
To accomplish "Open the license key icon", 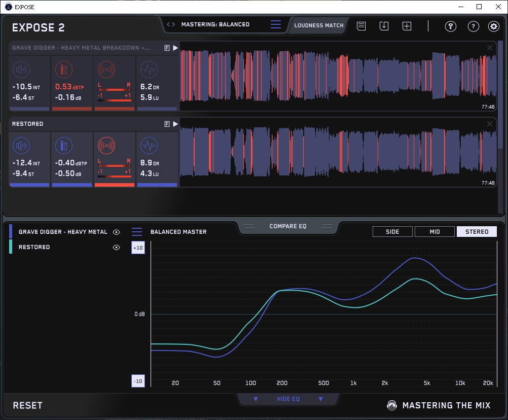I will (450, 26).
